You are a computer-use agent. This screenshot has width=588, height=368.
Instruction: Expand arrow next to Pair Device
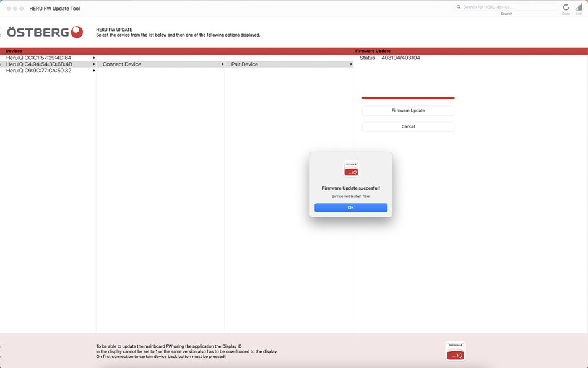[x=352, y=64]
